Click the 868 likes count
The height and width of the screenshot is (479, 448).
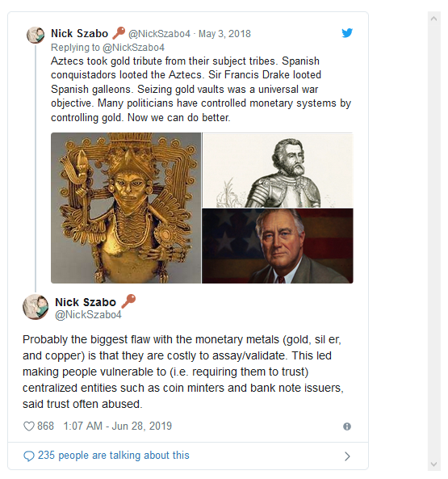[x=45, y=426]
